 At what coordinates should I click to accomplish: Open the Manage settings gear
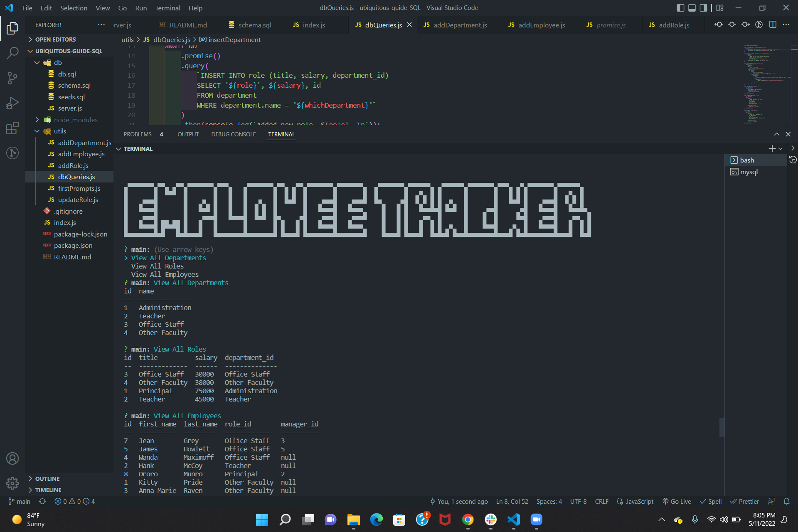[12, 483]
